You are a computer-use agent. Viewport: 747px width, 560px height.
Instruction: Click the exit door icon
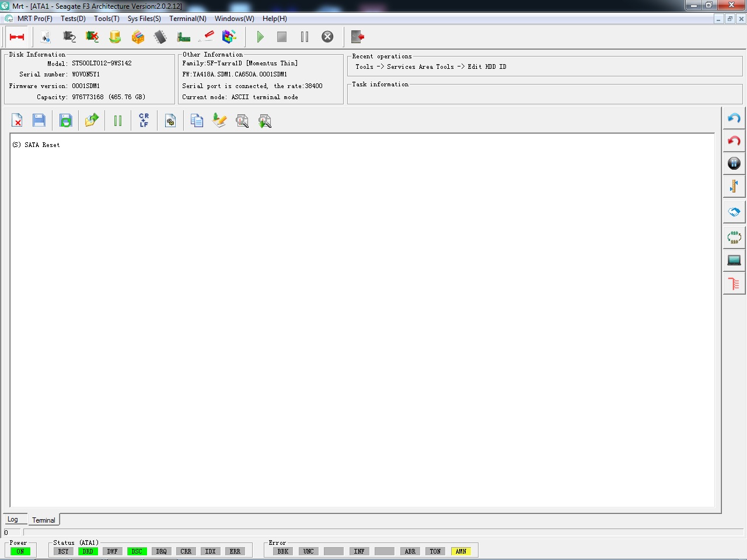point(358,37)
